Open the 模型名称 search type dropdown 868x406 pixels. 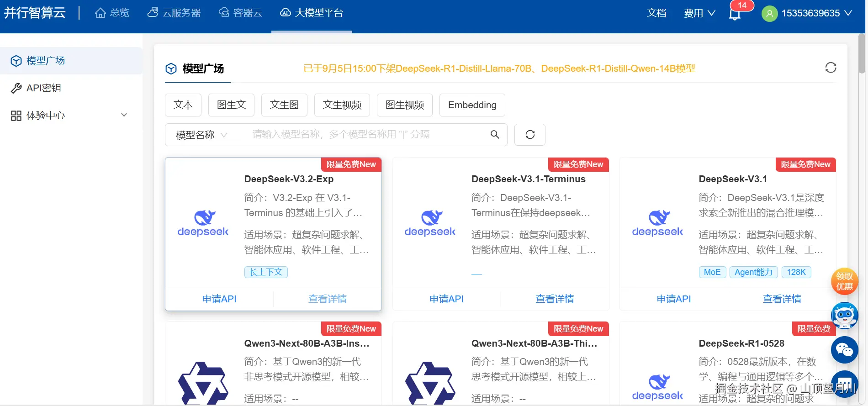[x=201, y=135]
